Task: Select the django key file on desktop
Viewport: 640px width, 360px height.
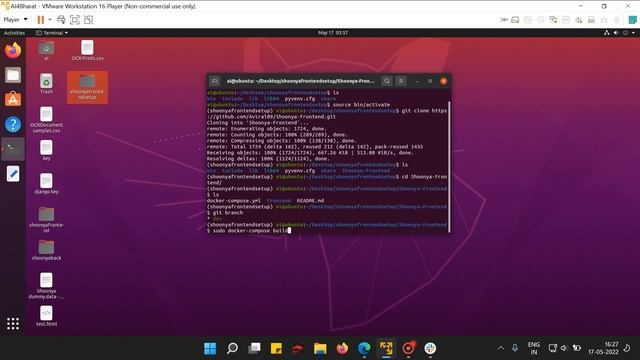Action: click(x=46, y=183)
